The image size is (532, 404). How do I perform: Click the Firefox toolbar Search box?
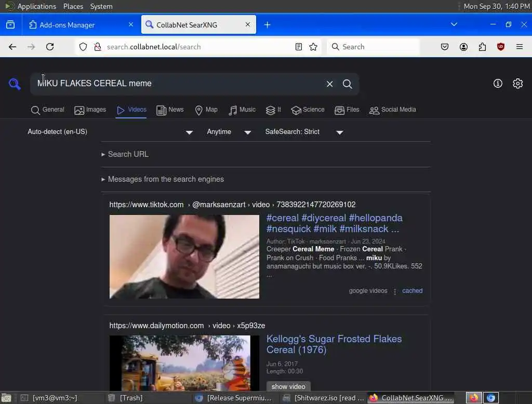tap(373, 47)
